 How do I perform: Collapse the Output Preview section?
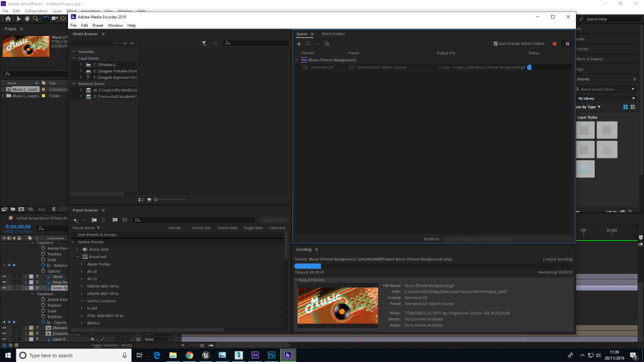click(296, 280)
